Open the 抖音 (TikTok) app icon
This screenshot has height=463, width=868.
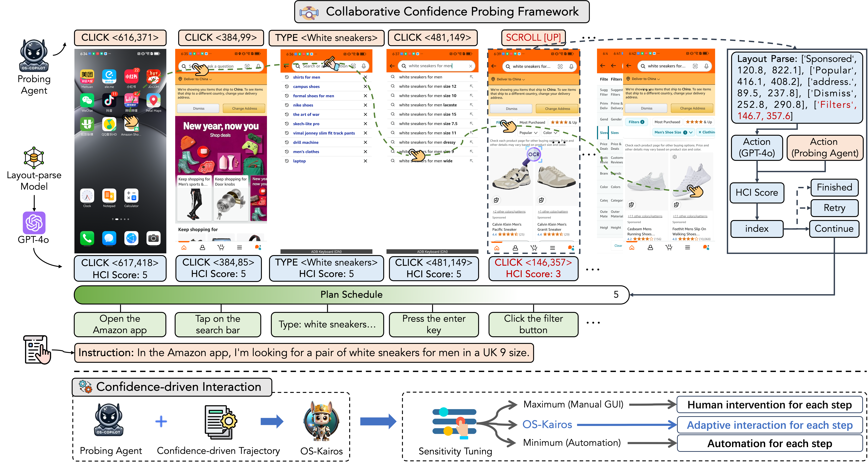[x=109, y=100]
